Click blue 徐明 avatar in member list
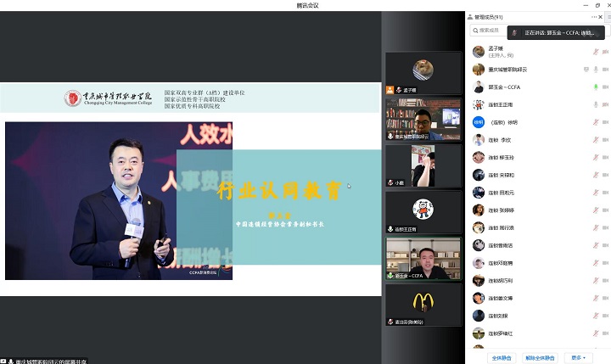Image resolution: width=611 pixels, height=364 pixels. (x=479, y=122)
